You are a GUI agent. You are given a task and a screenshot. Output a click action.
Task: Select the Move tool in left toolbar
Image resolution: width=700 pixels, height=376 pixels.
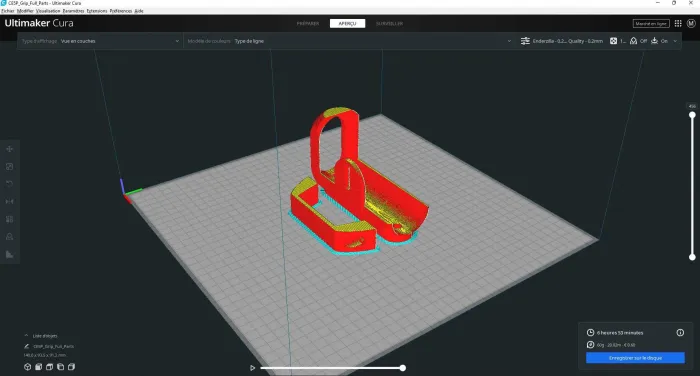(9, 149)
